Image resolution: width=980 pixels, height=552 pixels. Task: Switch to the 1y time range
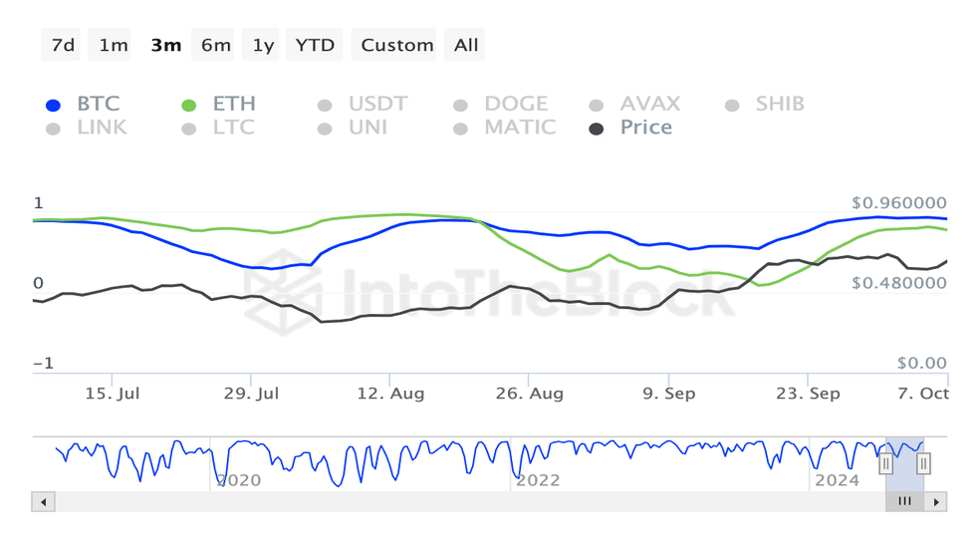tap(261, 45)
